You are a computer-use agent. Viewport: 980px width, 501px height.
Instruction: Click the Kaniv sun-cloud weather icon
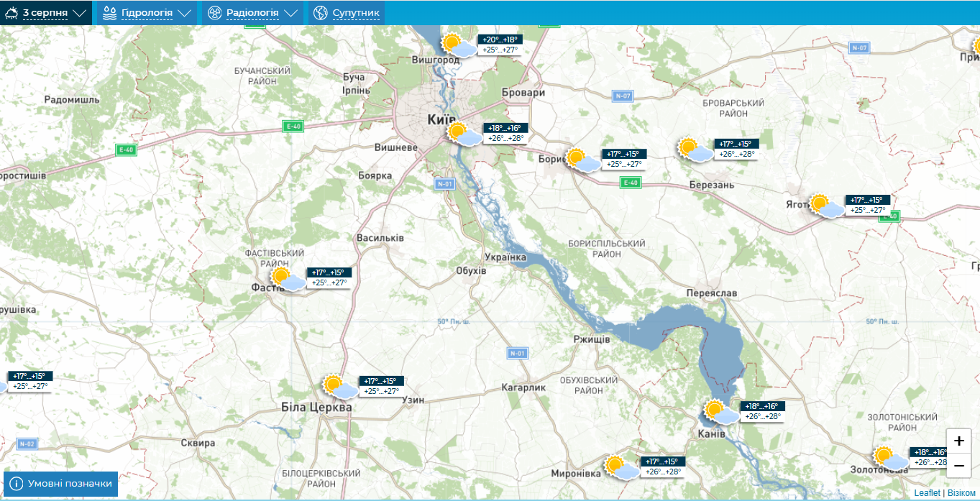click(720, 412)
